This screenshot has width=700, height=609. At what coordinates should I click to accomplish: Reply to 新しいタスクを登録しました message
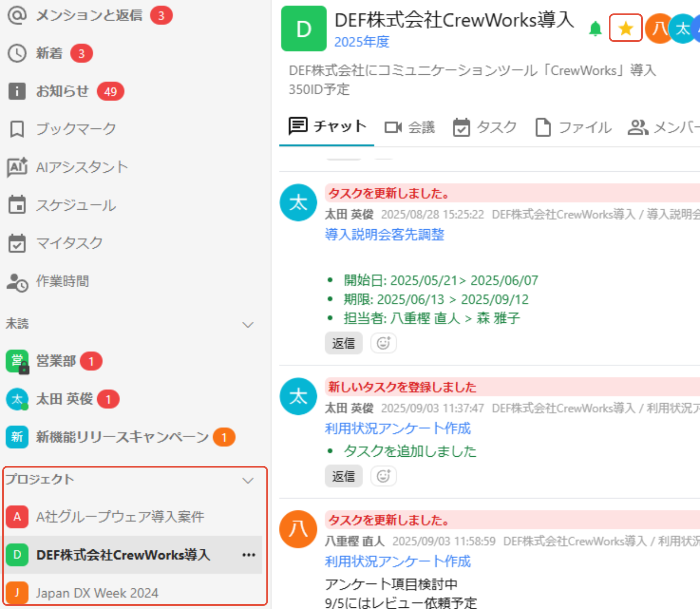(344, 477)
